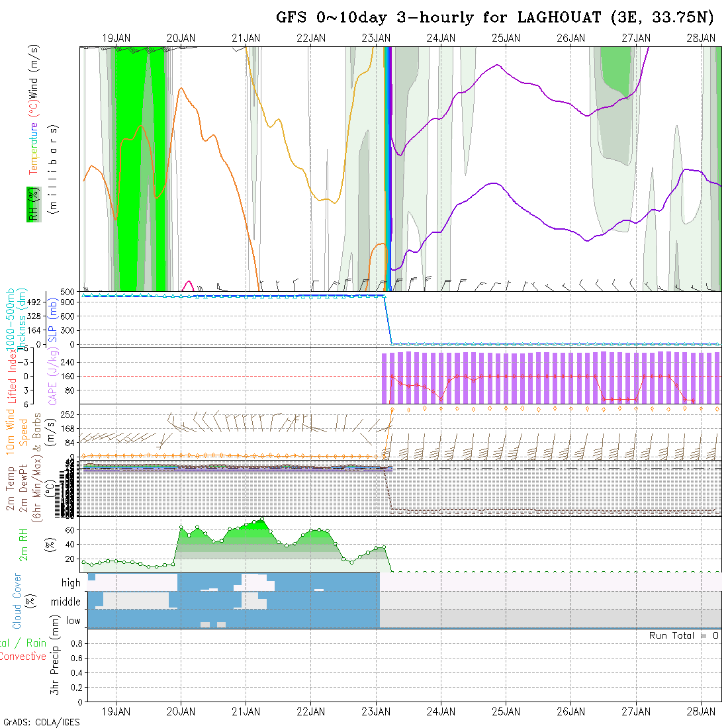728x728 pixels.
Task: Click the 27JAN label on the bottom date axis
Action: 636,711
